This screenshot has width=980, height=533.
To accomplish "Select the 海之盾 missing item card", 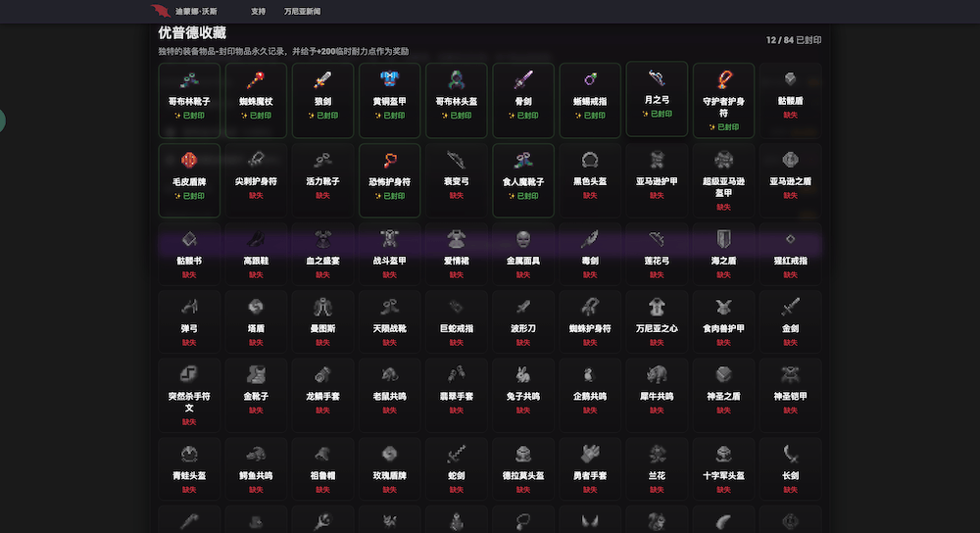I will pos(723,252).
